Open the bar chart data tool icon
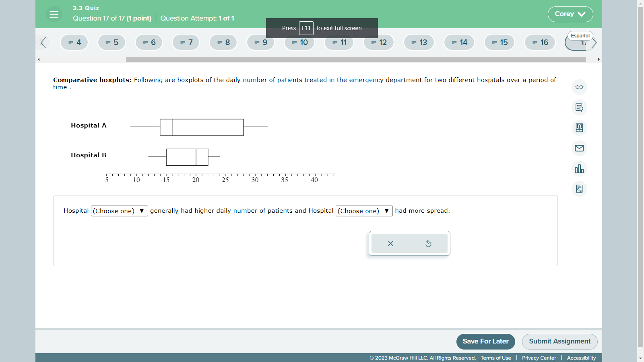644x362 pixels. (x=579, y=169)
